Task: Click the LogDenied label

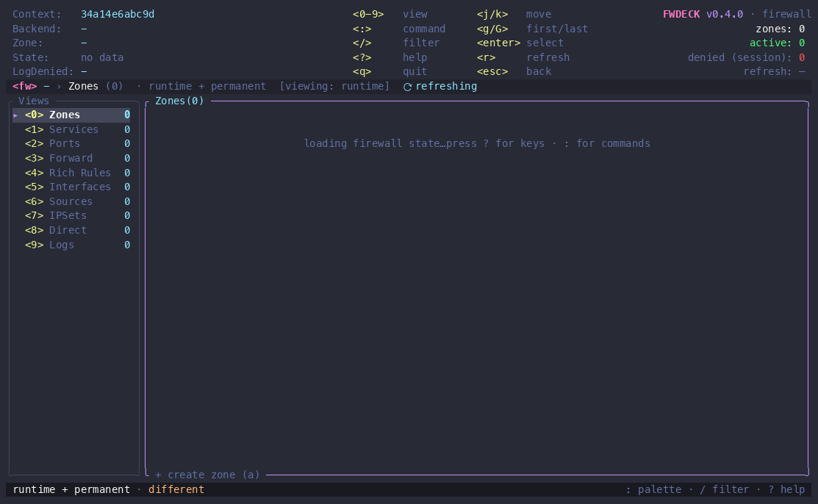Action: 43,71
